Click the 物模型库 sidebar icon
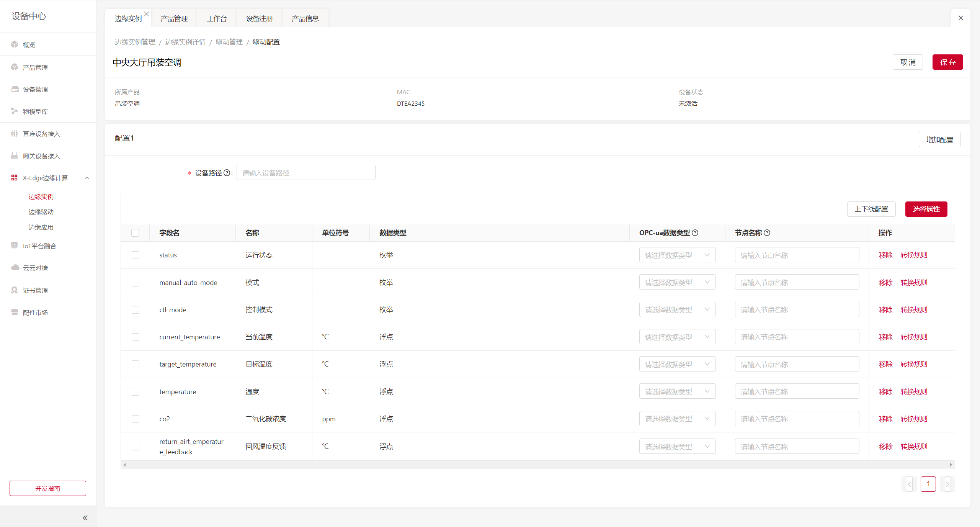 point(15,111)
